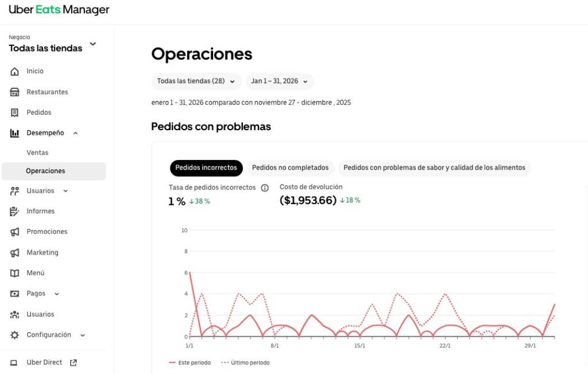
Task: Click the Menú book icon
Action: pyautogui.click(x=14, y=273)
